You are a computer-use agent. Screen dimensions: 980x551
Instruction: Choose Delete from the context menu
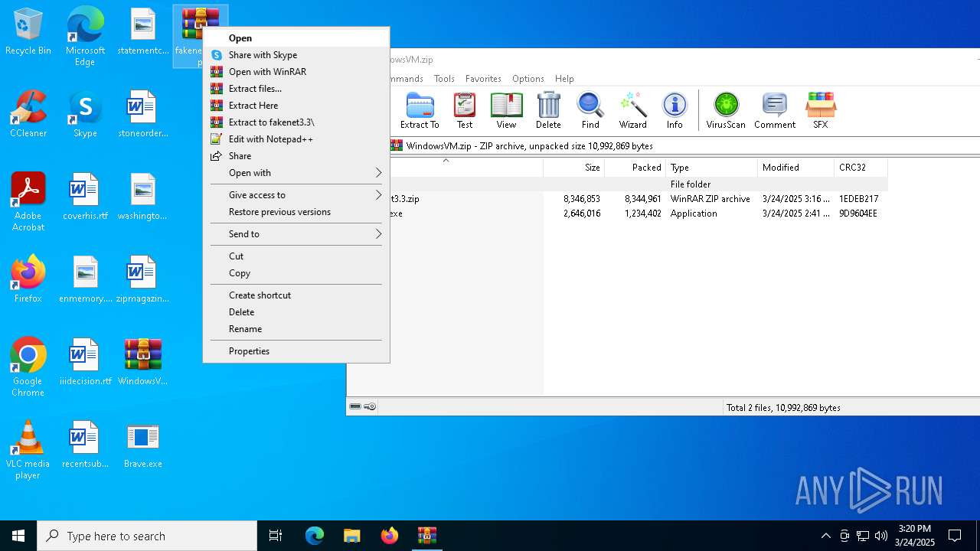coord(296,312)
